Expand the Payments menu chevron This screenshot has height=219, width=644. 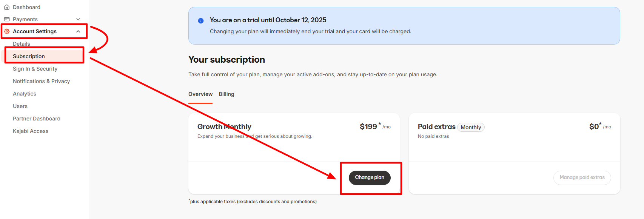pyautogui.click(x=78, y=19)
